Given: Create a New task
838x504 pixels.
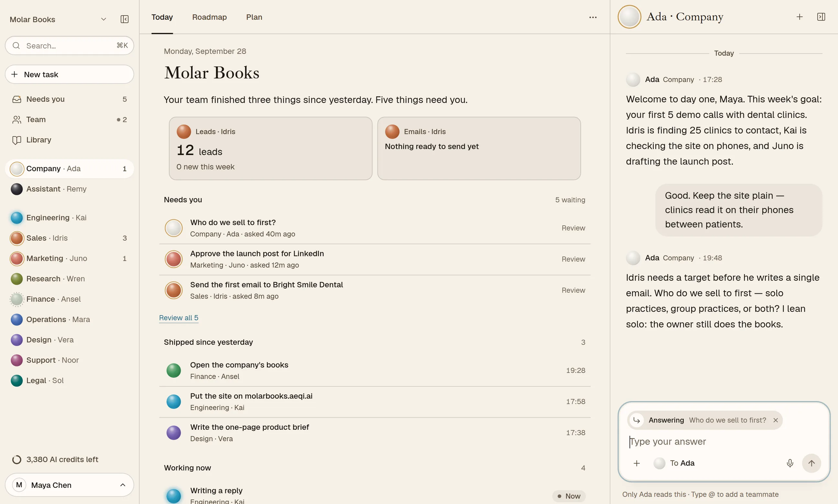Looking at the screenshot, I should point(69,74).
